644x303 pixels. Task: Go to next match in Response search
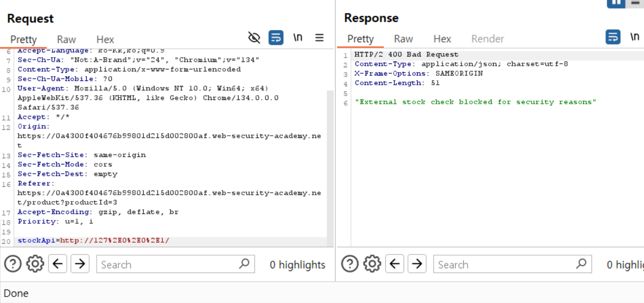pyautogui.click(x=417, y=263)
